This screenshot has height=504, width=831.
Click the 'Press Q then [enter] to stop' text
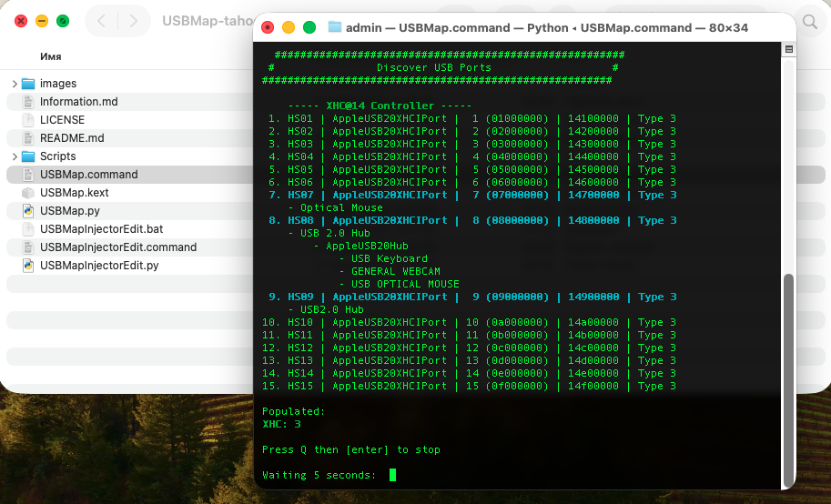pyautogui.click(x=350, y=449)
